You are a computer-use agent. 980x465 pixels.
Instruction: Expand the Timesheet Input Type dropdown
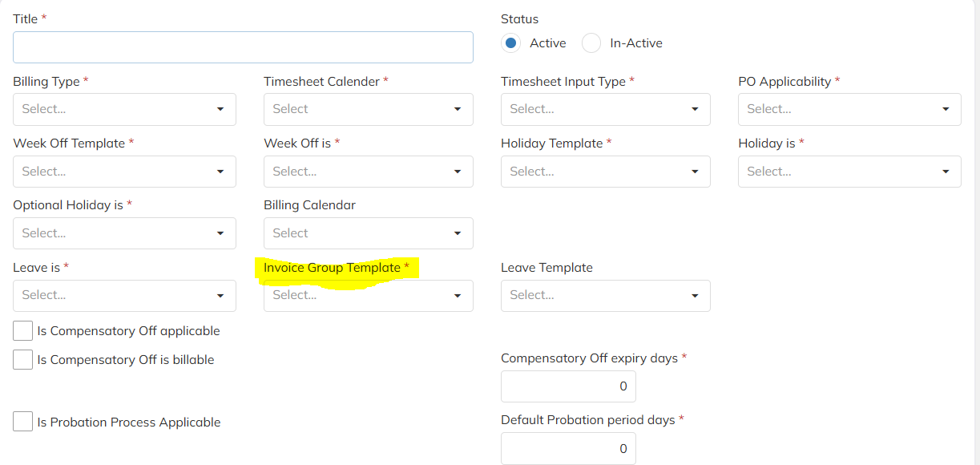tap(605, 109)
